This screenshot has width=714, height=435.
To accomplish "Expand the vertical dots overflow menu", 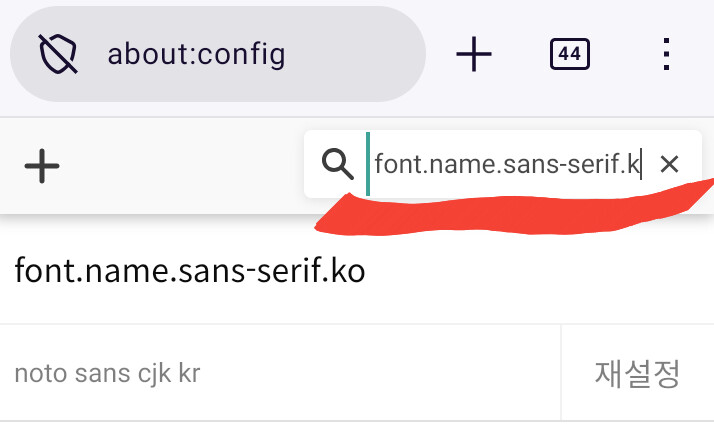I will coord(666,54).
